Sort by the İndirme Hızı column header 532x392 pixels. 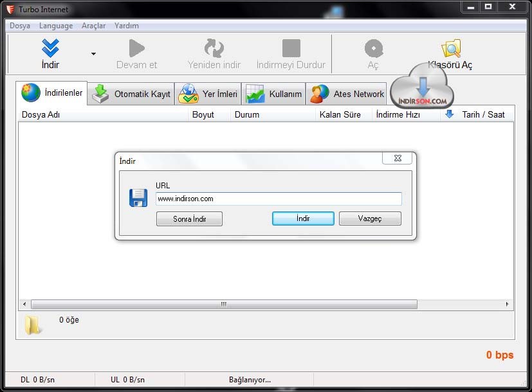407,114
